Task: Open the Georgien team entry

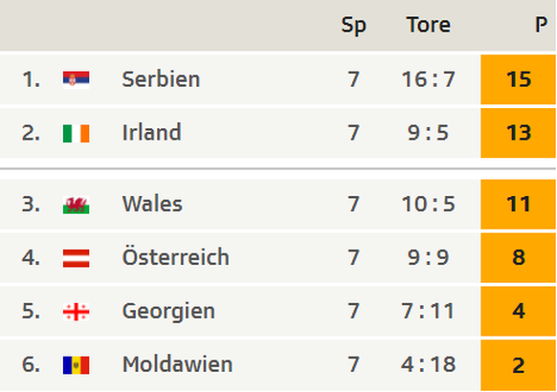Action: [168, 312]
